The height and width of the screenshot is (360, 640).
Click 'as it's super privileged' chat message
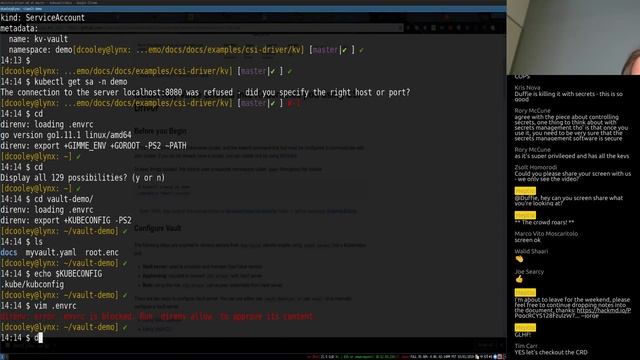pyautogui.click(x=571, y=156)
